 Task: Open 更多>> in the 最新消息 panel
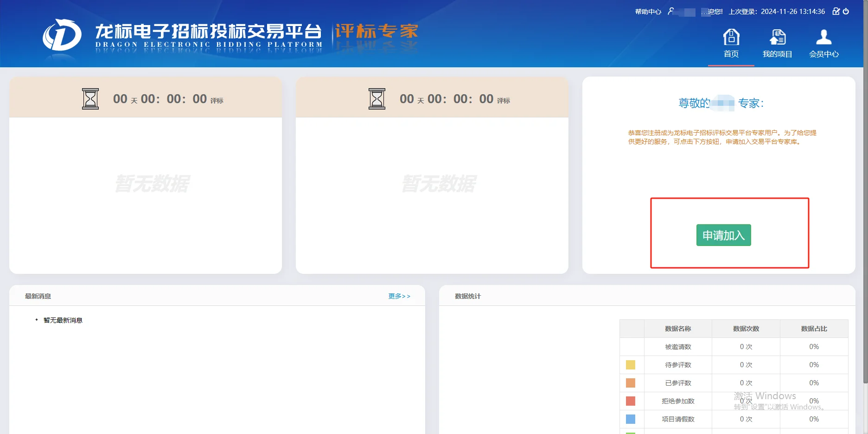tap(399, 296)
